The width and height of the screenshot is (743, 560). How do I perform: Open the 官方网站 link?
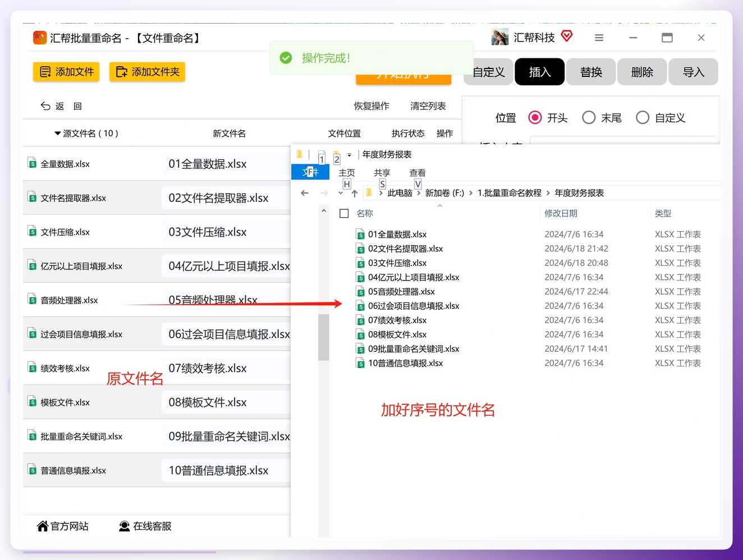pos(63,526)
